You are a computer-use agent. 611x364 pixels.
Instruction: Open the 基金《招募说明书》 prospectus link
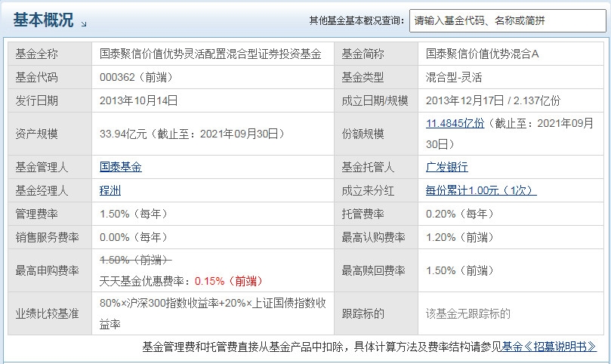coord(549,347)
